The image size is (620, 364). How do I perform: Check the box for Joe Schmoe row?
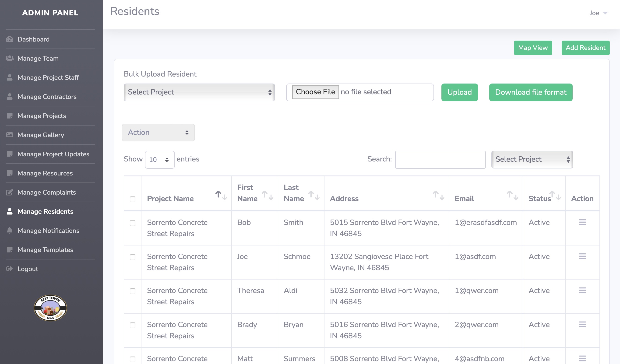(132, 257)
